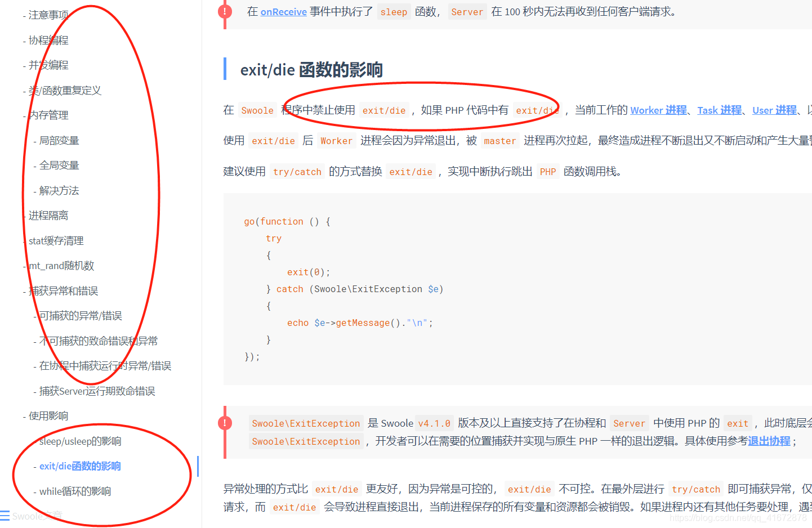Open the 内存管理 section
The height and width of the screenshot is (528, 812).
[48, 115]
